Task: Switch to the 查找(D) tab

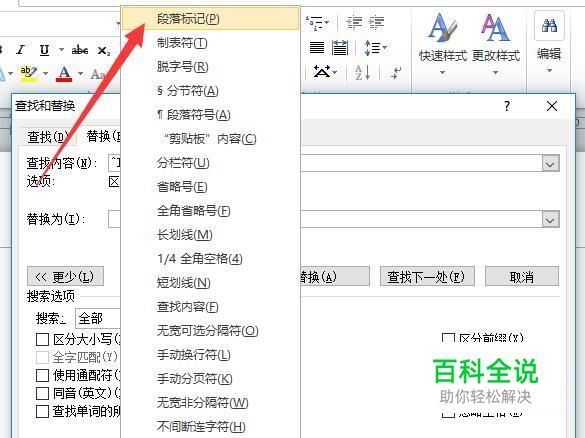Action: click(x=48, y=137)
